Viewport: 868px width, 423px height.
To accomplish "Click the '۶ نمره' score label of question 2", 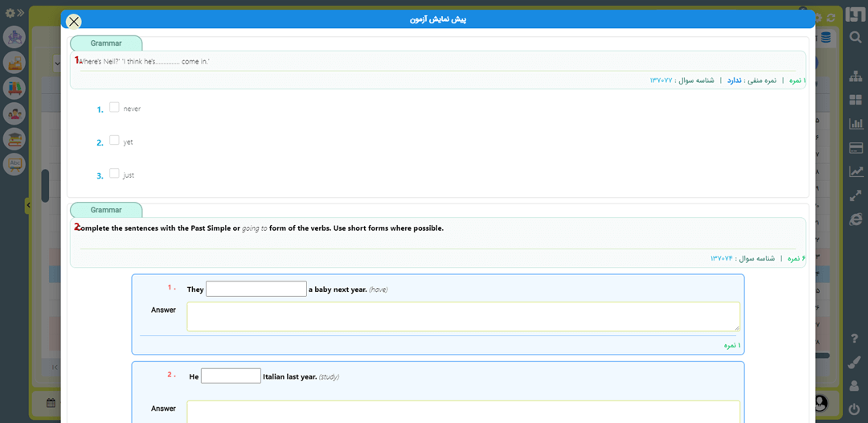I will (x=796, y=258).
